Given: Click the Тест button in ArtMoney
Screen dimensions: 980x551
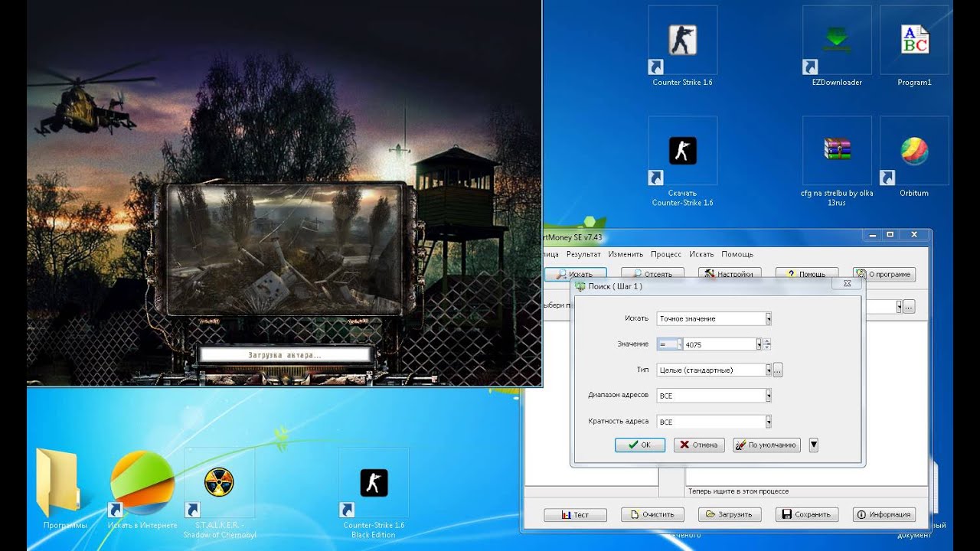Looking at the screenshot, I should pos(575,515).
